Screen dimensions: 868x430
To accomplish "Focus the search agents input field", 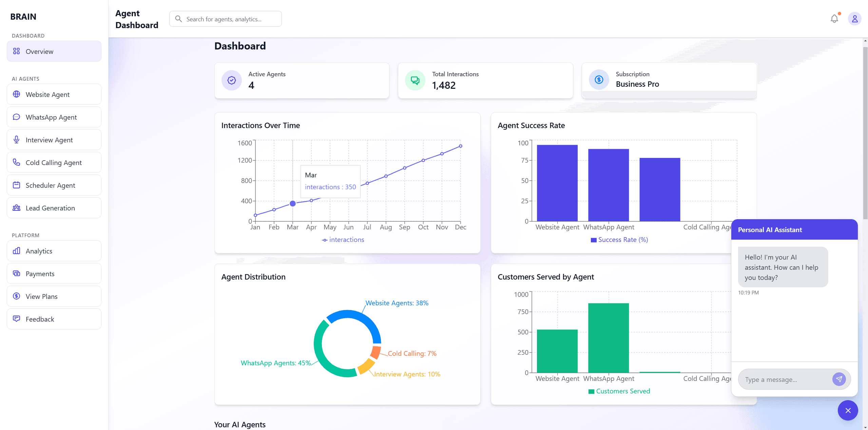I will tap(225, 19).
